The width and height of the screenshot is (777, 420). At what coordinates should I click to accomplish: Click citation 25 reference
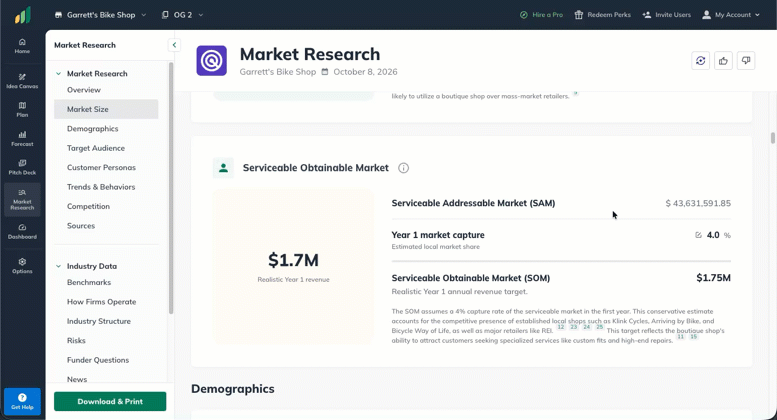(x=599, y=327)
